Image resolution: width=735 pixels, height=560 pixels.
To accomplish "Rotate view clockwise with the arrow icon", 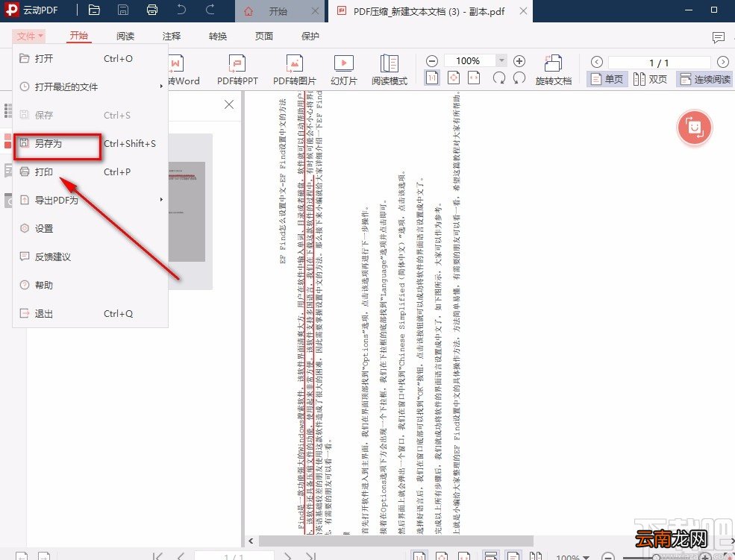I will pos(498,78).
